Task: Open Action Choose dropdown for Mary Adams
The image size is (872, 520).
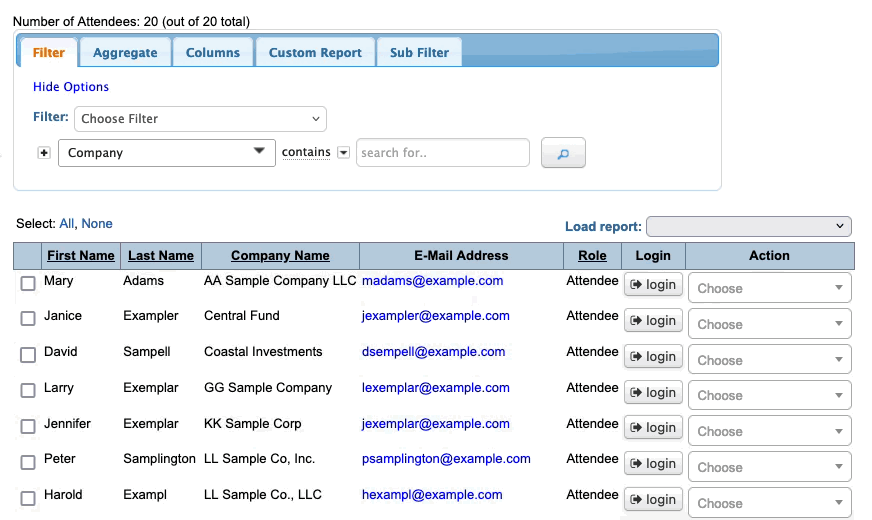Action: (x=770, y=288)
